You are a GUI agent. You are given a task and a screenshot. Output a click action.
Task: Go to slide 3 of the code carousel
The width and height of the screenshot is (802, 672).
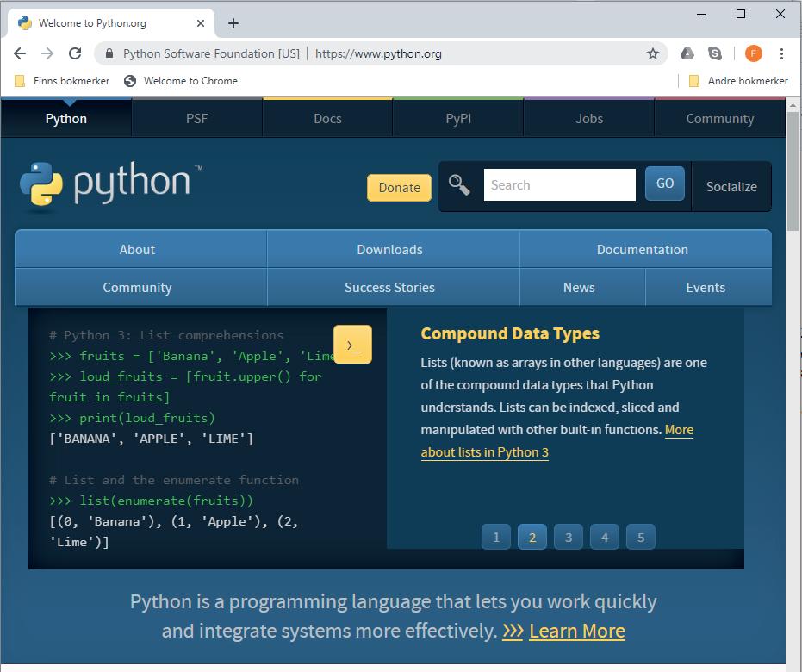(x=569, y=537)
